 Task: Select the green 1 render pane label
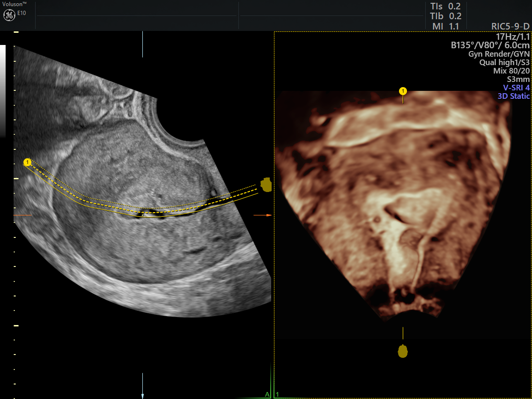(x=277, y=394)
